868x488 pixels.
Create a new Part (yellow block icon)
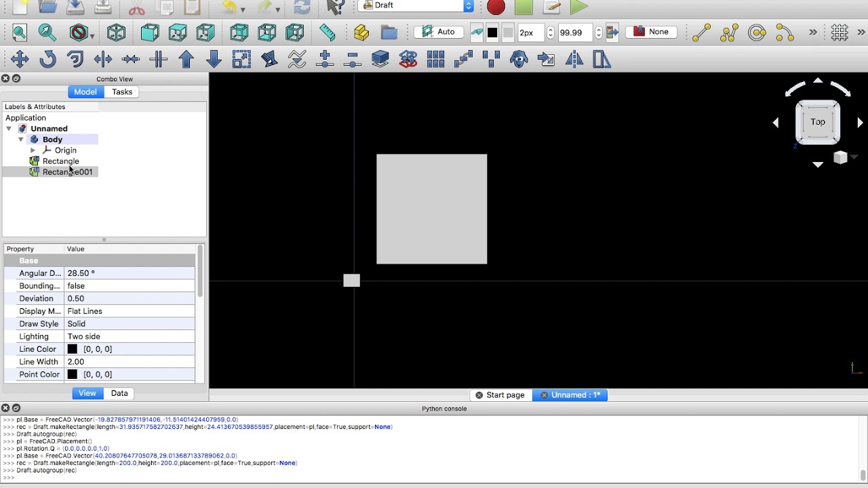click(x=361, y=32)
